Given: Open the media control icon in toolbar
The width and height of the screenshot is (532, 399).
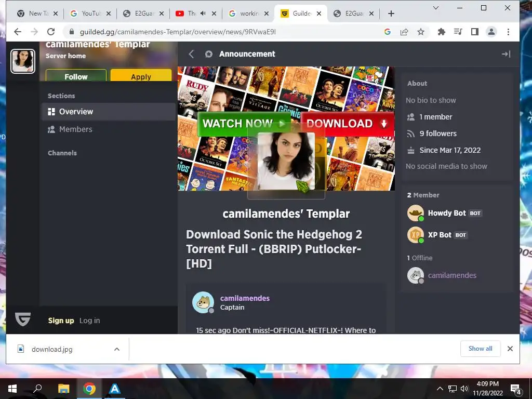Looking at the screenshot, I should [458, 32].
